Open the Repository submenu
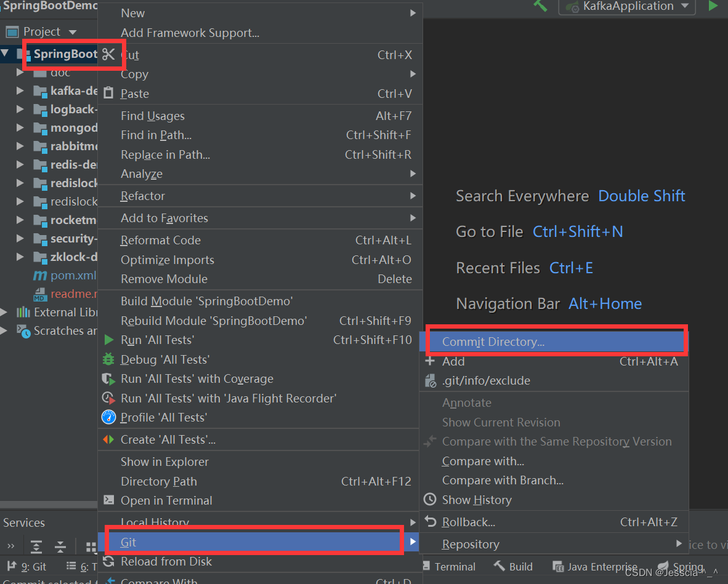The width and height of the screenshot is (728, 584). tap(554, 543)
